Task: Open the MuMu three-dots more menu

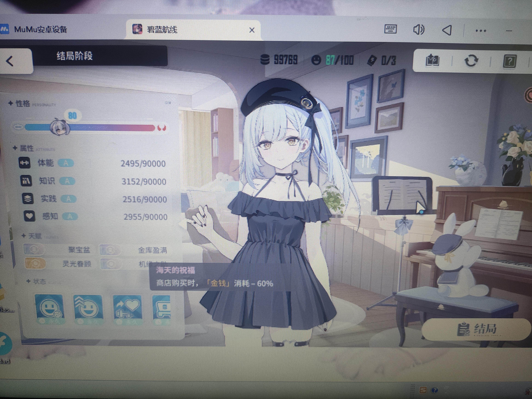Action: click(481, 31)
